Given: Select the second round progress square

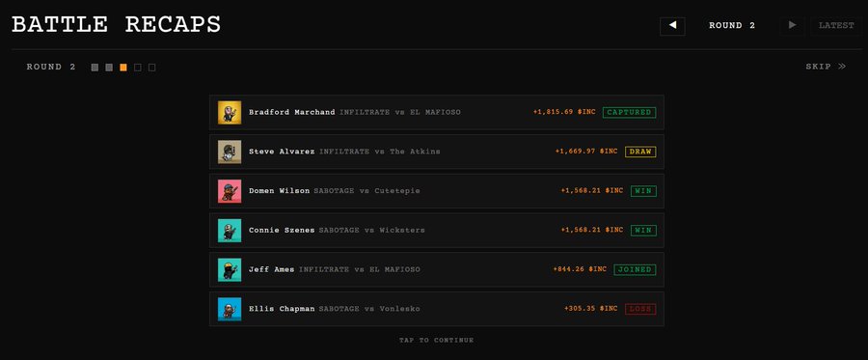Looking at the screenshot, I should [x=109, y=68].
